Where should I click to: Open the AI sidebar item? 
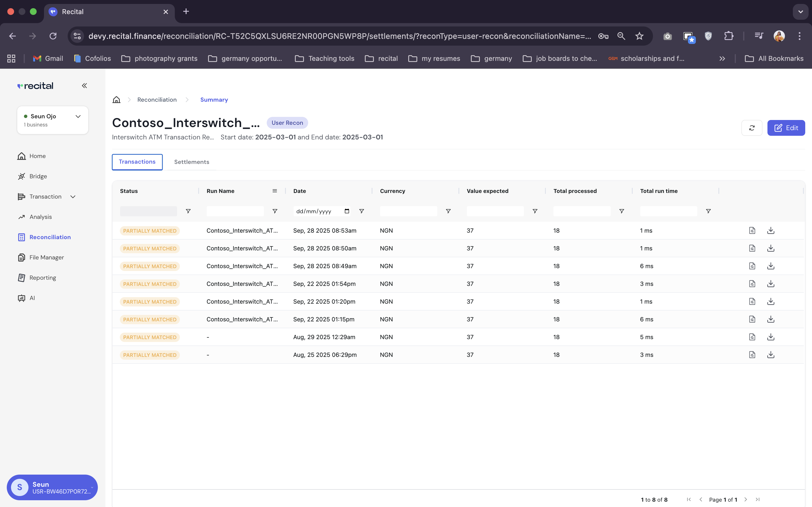tap(32, 298)
